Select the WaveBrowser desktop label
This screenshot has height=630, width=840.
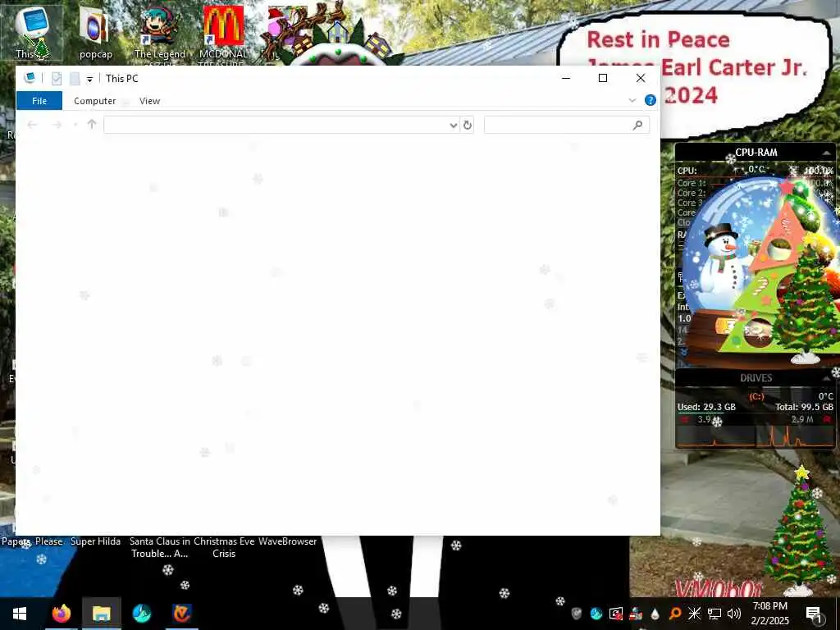pos(288,541)
